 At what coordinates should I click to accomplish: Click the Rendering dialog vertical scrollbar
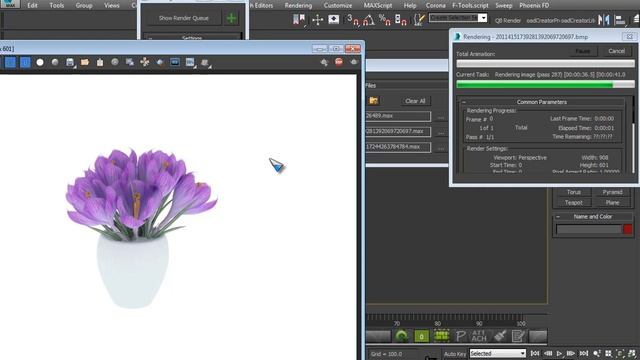[633, 135]
